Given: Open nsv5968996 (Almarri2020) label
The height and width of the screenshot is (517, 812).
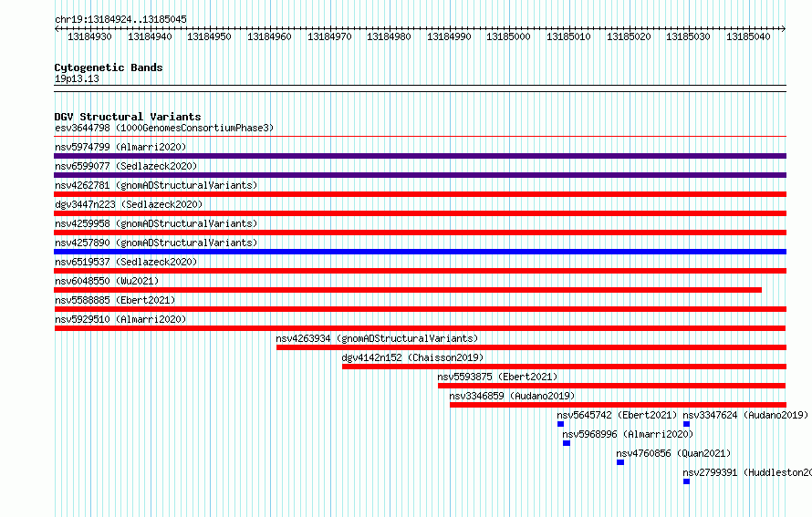Looking at the screenshot, I should pyautogui.click(x=628, y=434).
